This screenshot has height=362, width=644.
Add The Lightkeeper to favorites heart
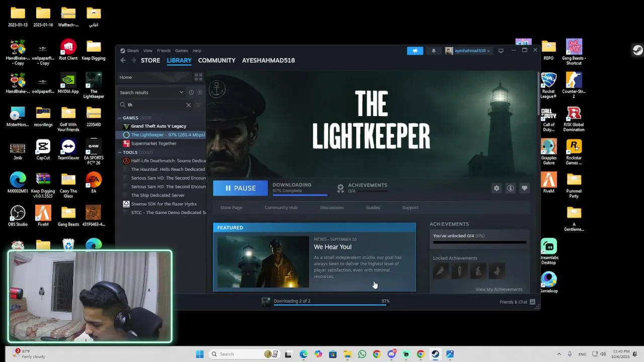[x=525, y=188]
